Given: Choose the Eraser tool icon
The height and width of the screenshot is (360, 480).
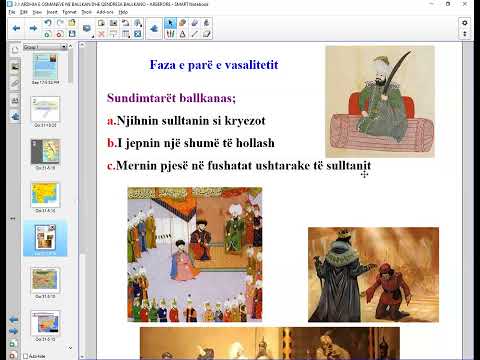Looking at the screenshot, I should tap(195, 23).
